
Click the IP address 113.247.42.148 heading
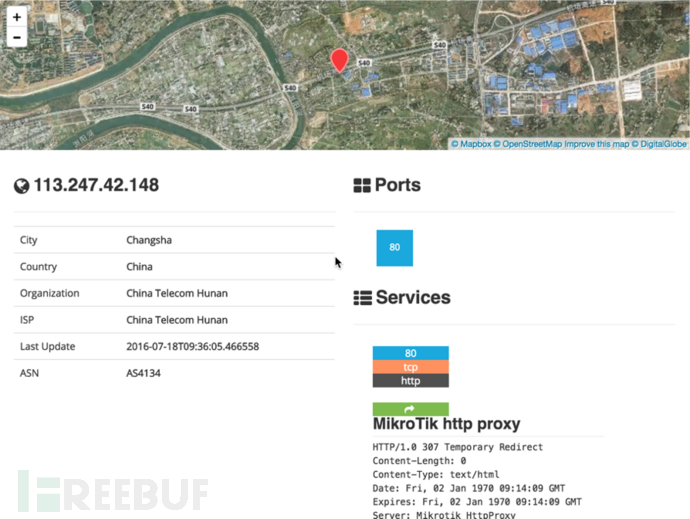tap(96, 185)
